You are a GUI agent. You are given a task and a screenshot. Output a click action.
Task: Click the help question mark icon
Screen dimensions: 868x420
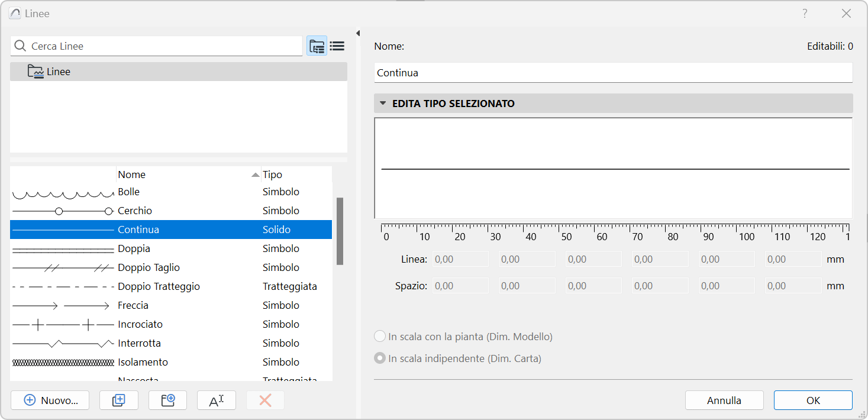click(x=805, y=13)
